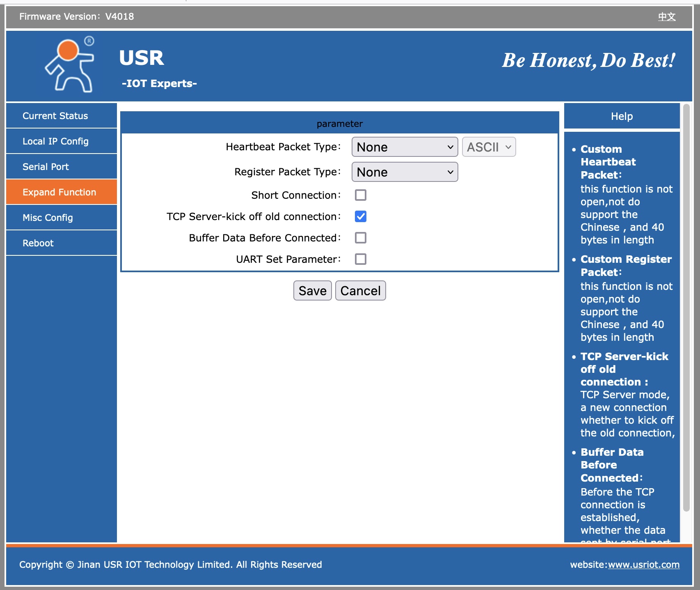700x590 pixels.
Task: Enable the Short Connection checkbox
Action: coord(361,195)
